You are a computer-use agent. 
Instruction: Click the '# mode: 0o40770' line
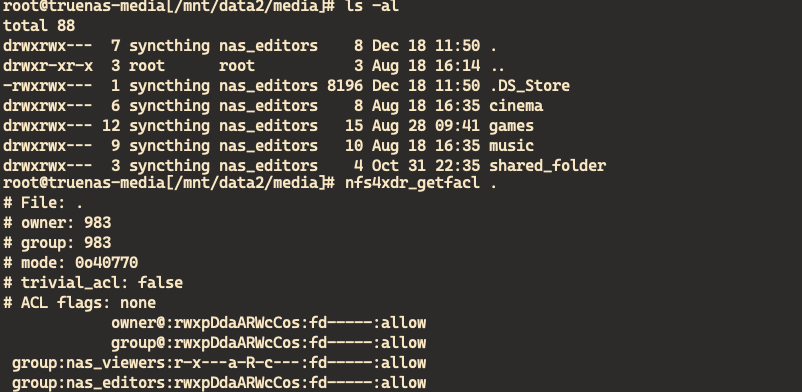click(x=71, y=263)
